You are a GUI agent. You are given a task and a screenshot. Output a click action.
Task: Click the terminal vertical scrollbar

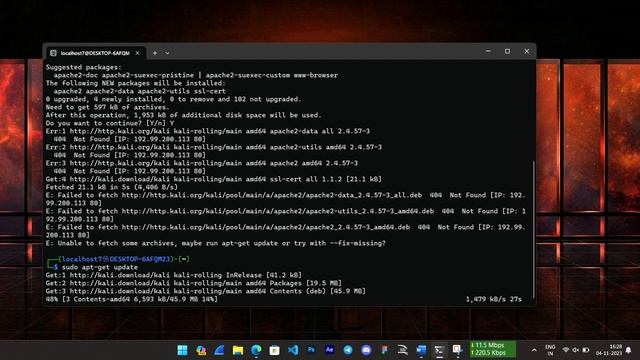[x=533, y=229]
